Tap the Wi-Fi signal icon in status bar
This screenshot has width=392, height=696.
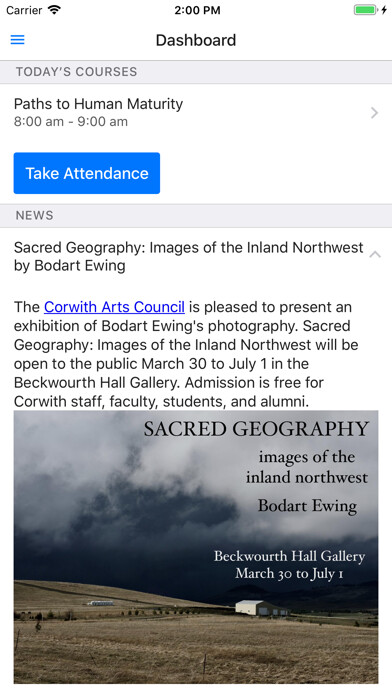click(x=54, y=10)
